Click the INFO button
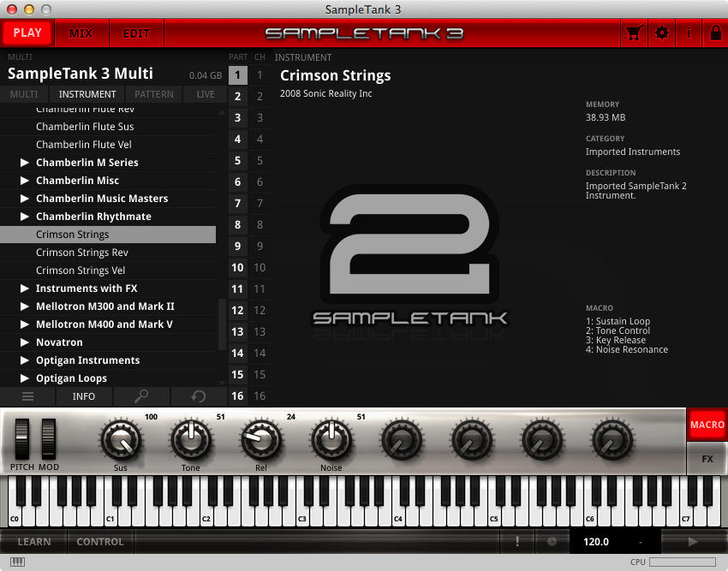The width and height of the screenshot is (728, 571). (84, 396)
